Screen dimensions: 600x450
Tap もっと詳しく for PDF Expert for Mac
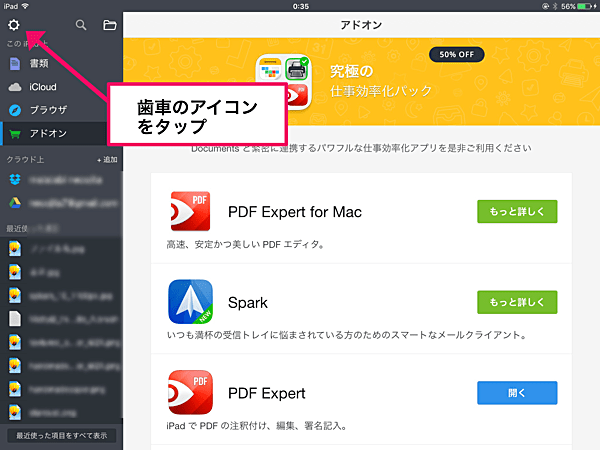pyautogui.click(x=517, y=211)
